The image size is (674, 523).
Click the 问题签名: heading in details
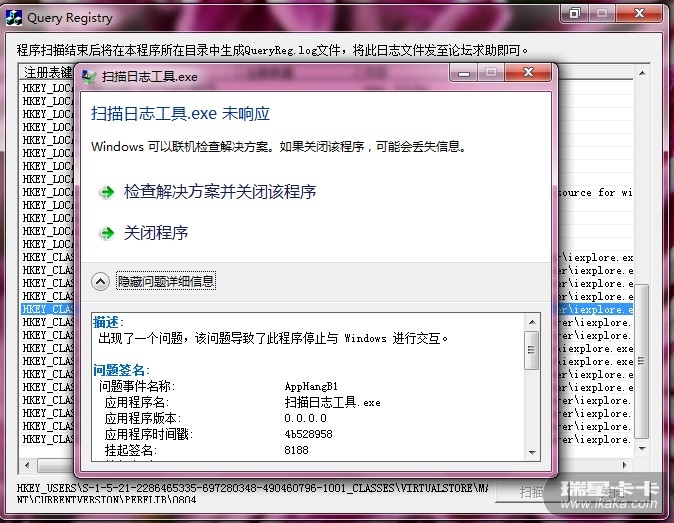pos(121,370)
